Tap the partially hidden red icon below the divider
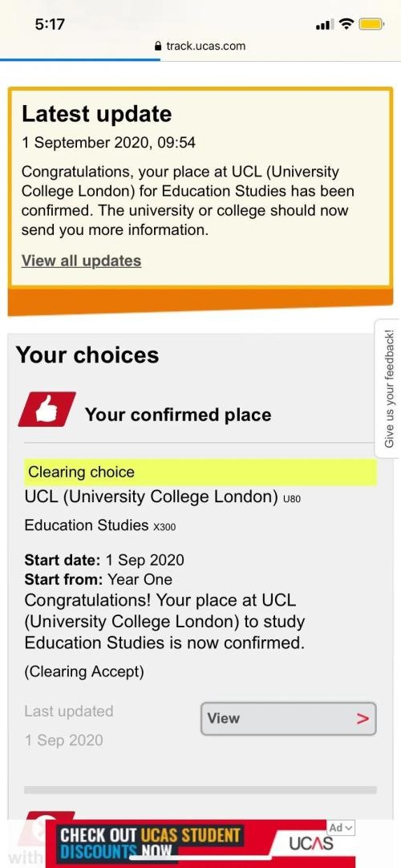 [47, 816]
